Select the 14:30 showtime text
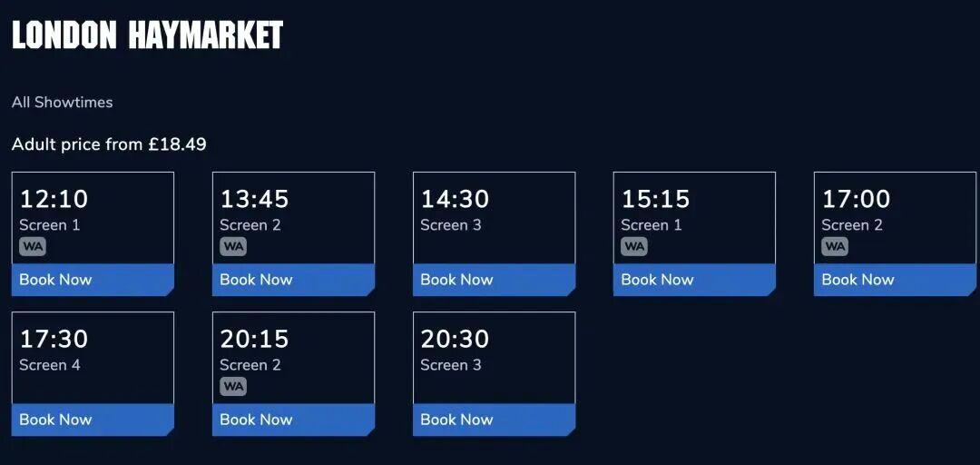Viewport: 980px width, 465px height. tap(455, 199)
